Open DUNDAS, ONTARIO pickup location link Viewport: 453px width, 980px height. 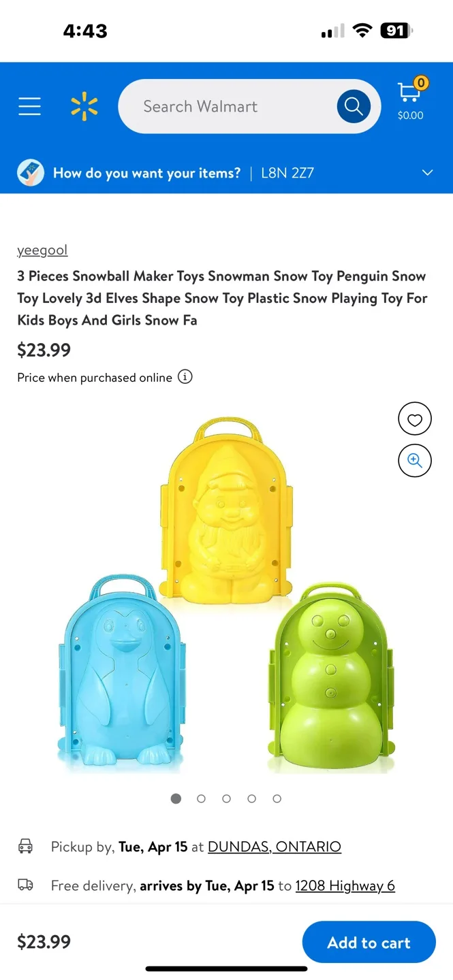[x=275, y=847]
